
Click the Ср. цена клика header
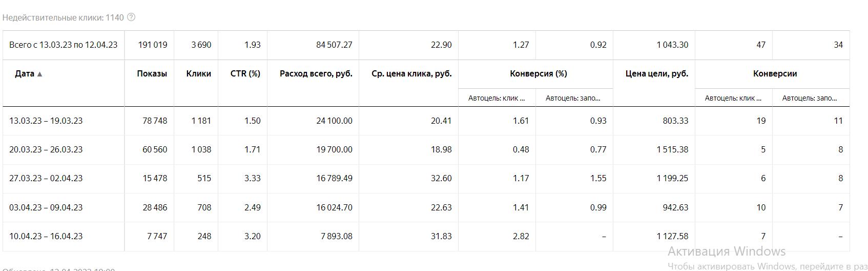click(x=411, y=74)
